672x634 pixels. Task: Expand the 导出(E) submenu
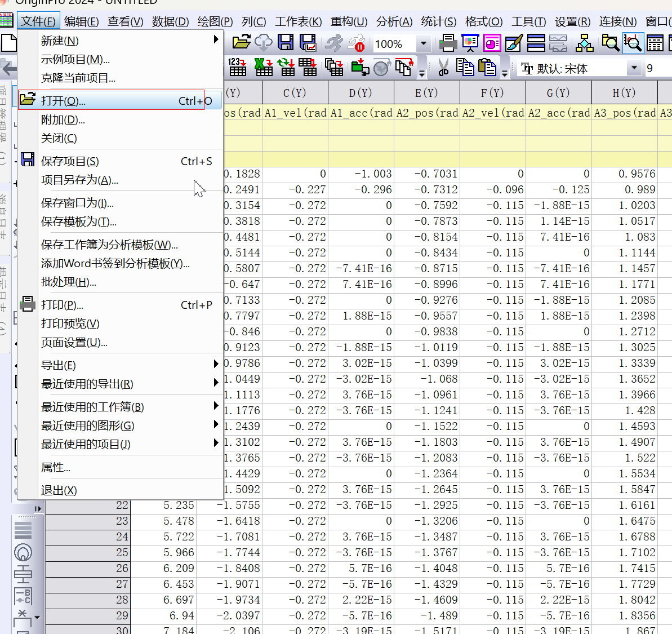click(121, 365)
